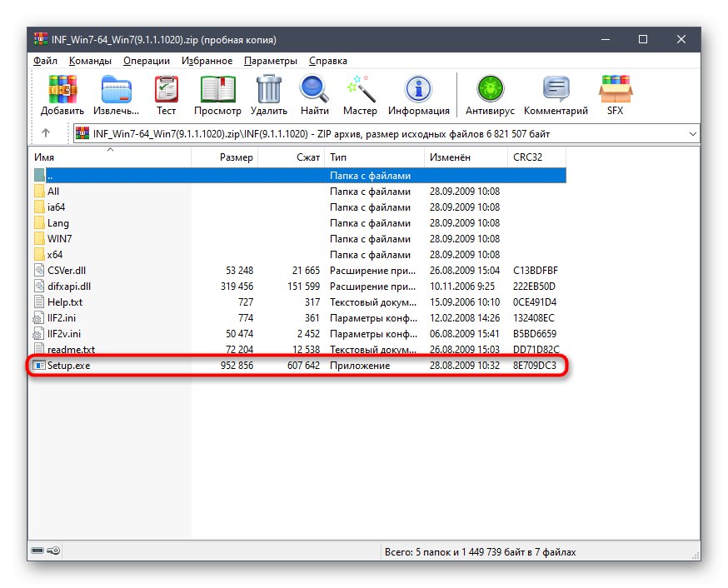Click the packed size value 2 452
The height and width of the screenshot is (588, 728).
(308, 334)
